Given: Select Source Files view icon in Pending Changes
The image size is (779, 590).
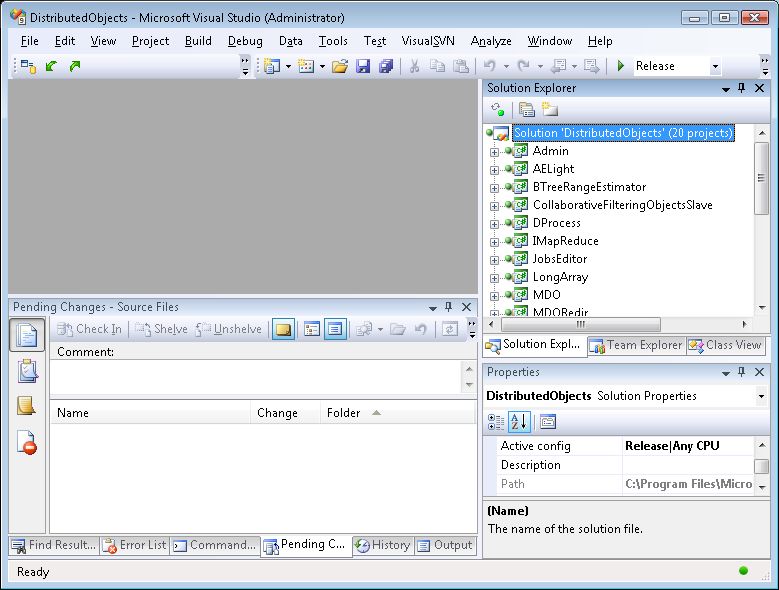Looking at the screenshot, I should [x=27, y=335].
